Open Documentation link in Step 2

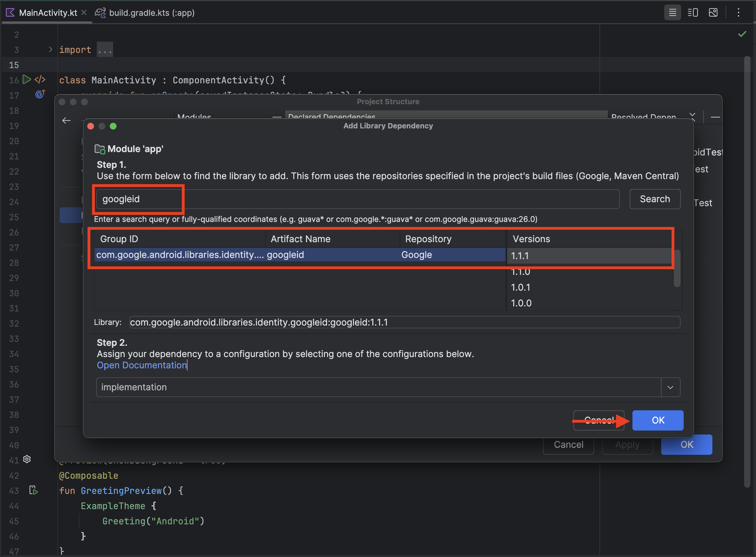click(142, 365)
